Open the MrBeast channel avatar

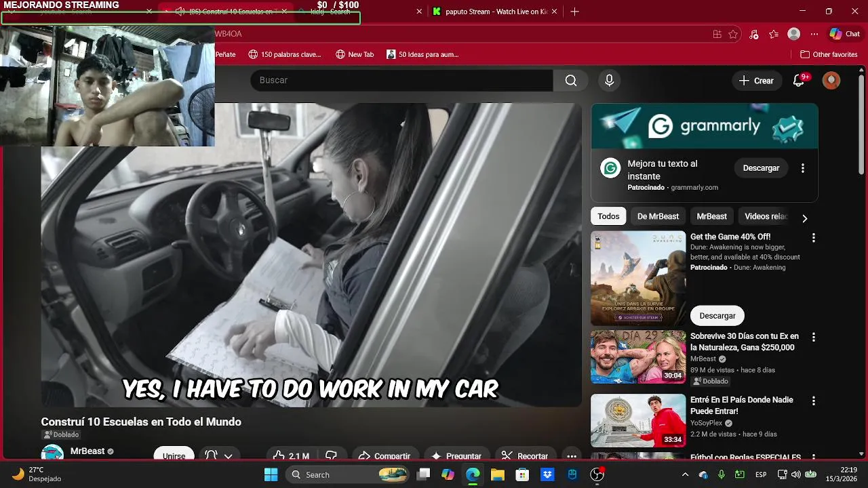click(x=52, y=454)
